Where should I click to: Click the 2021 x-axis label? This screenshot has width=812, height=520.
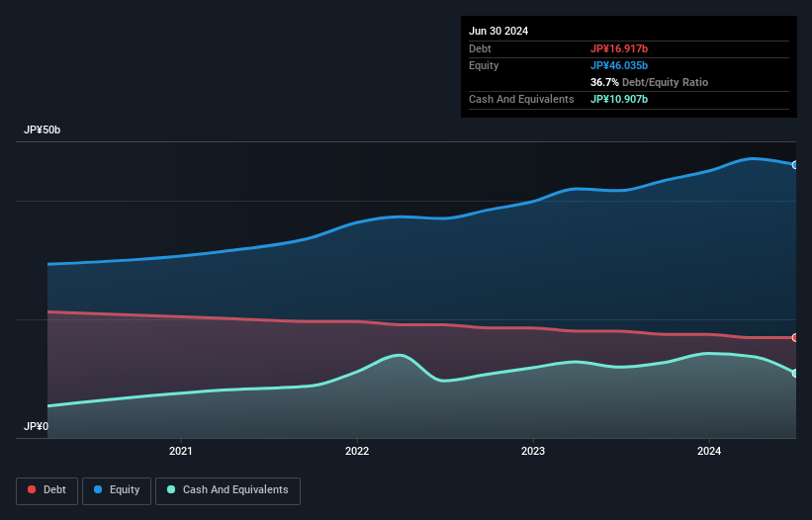(x=181, y=451)
